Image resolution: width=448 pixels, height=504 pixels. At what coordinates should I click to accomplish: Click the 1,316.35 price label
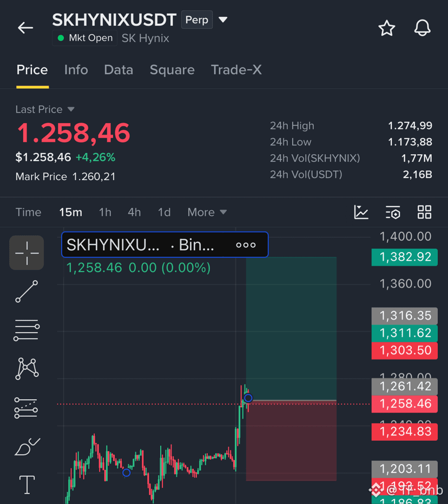point(405,316)
